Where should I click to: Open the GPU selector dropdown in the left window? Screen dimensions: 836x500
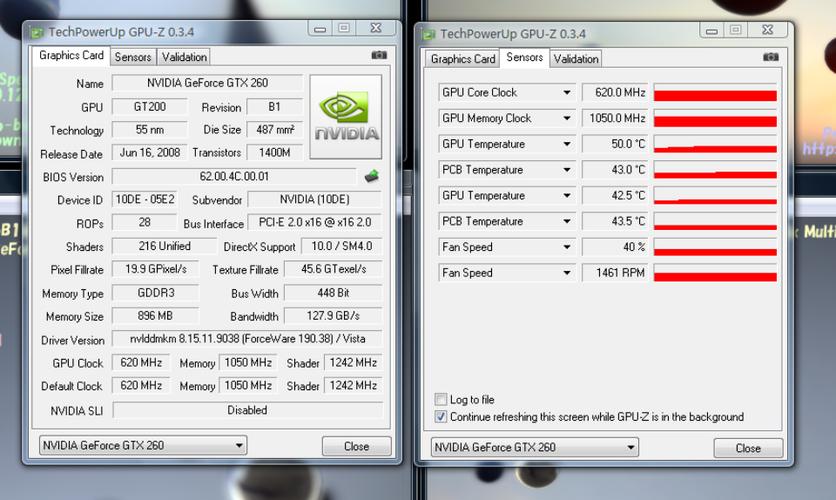(239, 446)
